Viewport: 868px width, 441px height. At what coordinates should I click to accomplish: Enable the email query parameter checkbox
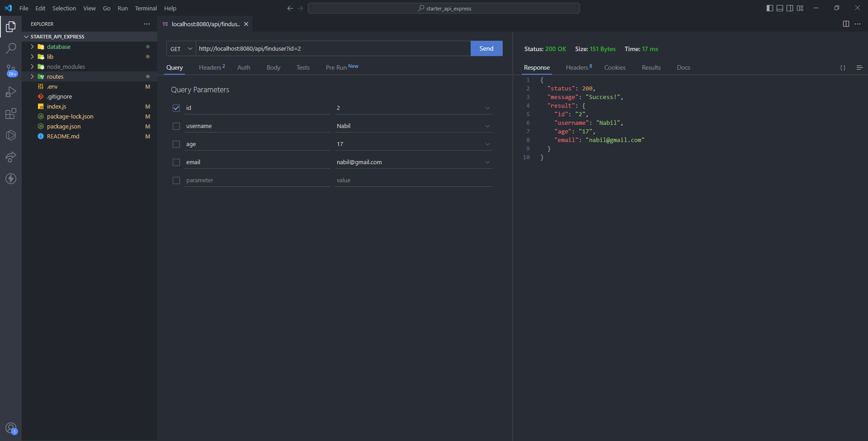176,162
